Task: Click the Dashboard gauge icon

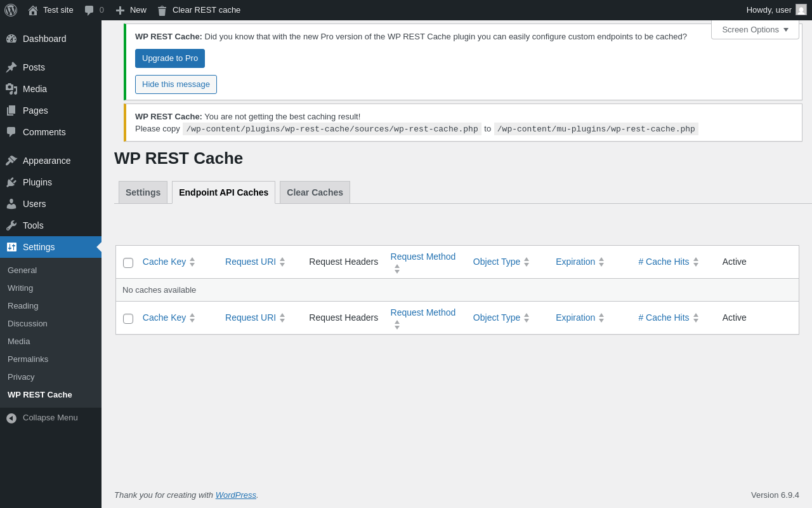Action: 11,39
